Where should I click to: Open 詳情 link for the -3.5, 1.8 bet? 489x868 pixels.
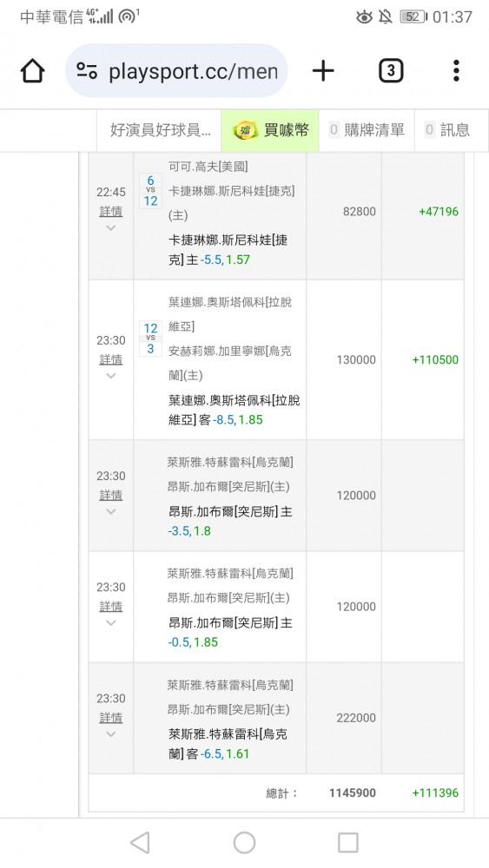click(111, 495)
